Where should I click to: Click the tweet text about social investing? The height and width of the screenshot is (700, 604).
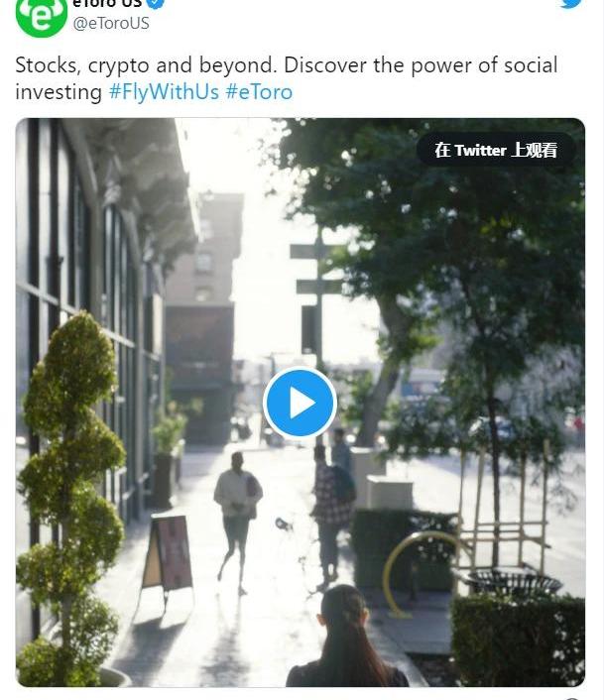[287, 78]
